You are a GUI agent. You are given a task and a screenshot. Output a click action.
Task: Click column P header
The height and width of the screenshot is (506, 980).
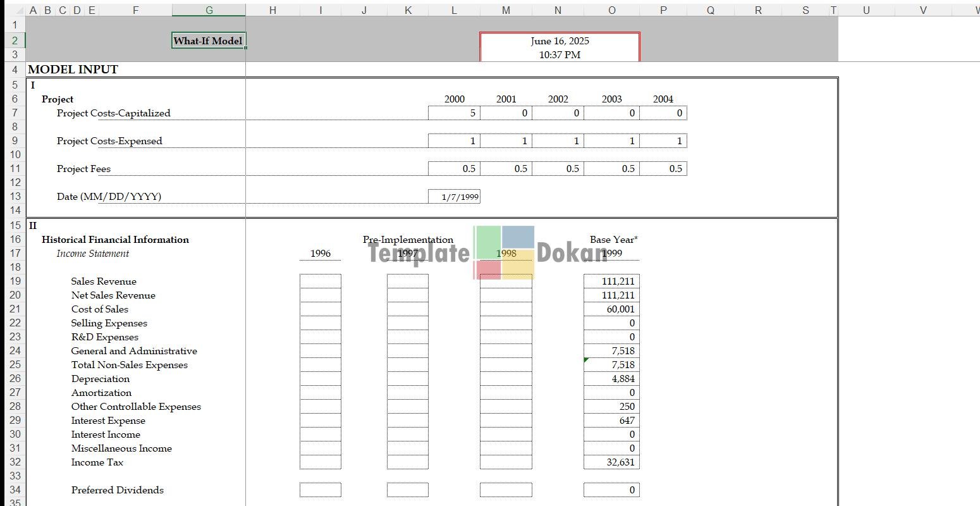(x=663, y=10)
